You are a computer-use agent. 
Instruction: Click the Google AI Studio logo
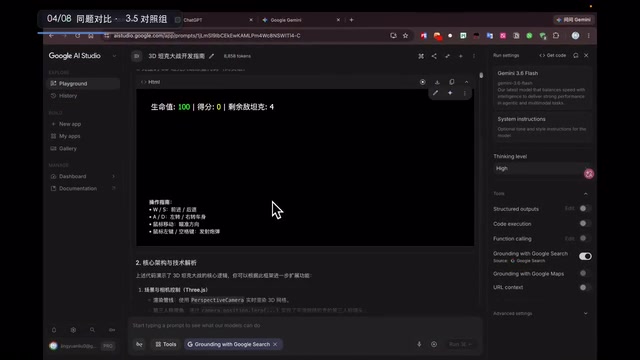[x=75, y=56]
